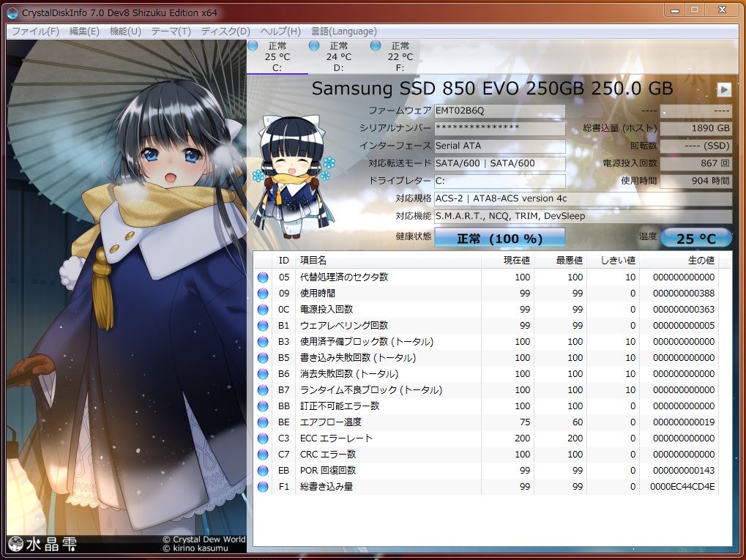Click the ID column header
The width and height of the screenshot is (746, 560).
tap(283, 261)
